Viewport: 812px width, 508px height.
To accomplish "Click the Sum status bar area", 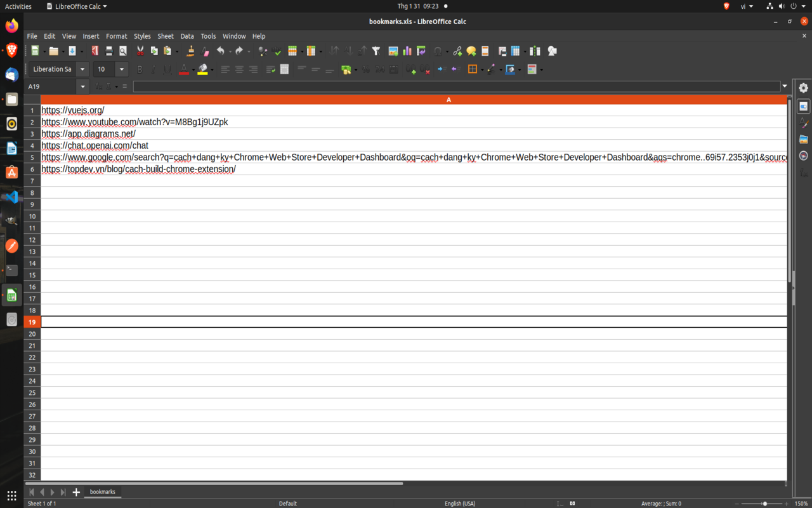I will pyautogui.click(x=660, y=503).
